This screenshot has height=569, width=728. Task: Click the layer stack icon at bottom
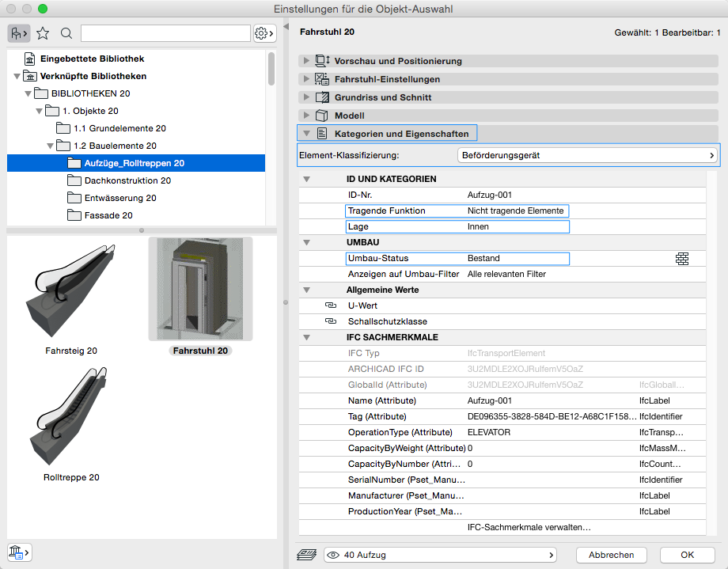click(x=306, y=555)
